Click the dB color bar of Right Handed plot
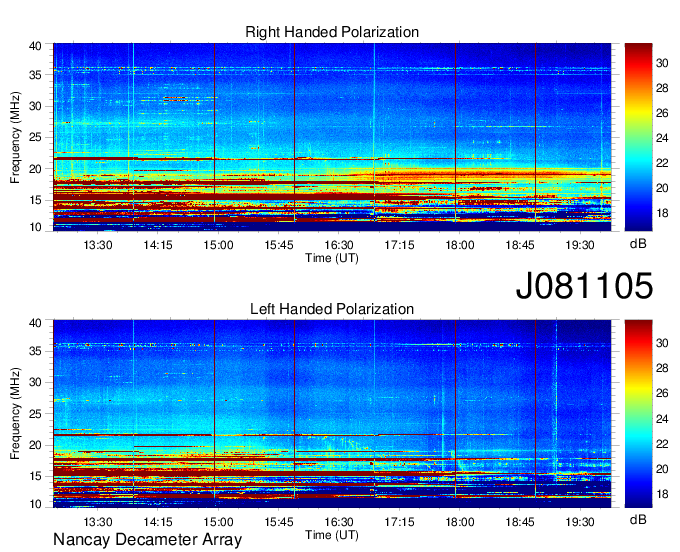The width and height of the screenshot is (680, 552). [638, 137]
